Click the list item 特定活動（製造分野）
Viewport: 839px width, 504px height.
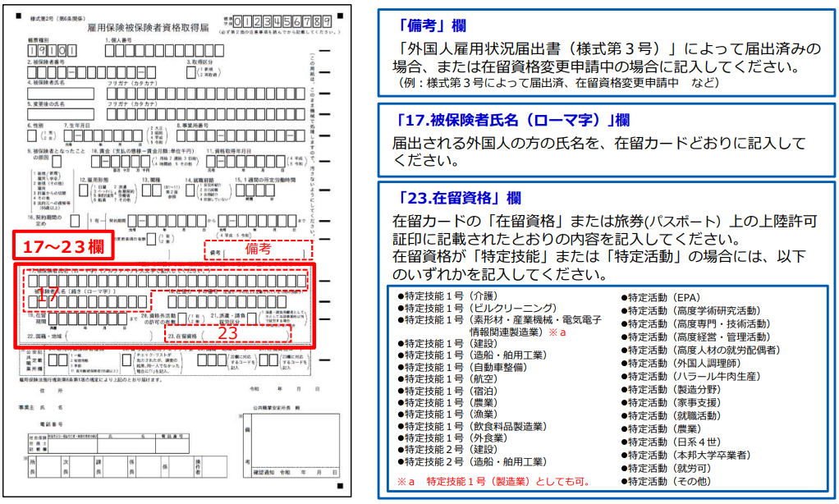pyautogui.click(x=671, y=390)
